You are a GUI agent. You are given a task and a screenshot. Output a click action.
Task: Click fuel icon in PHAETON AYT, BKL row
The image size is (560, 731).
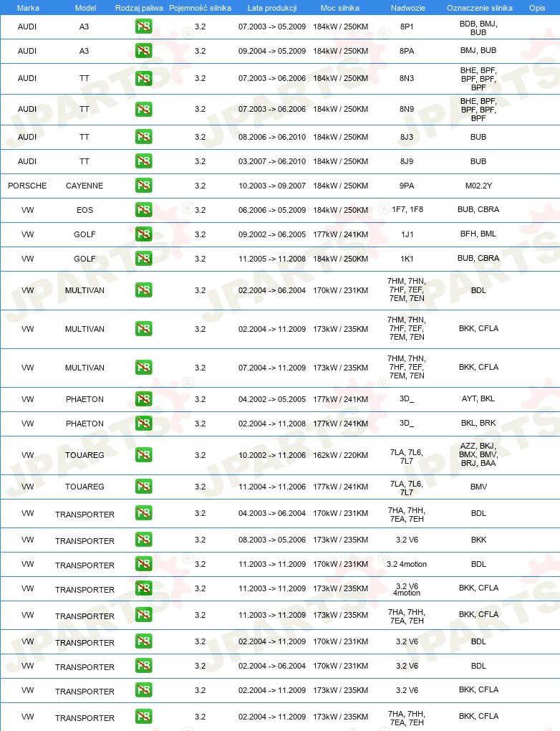point(143,399)
